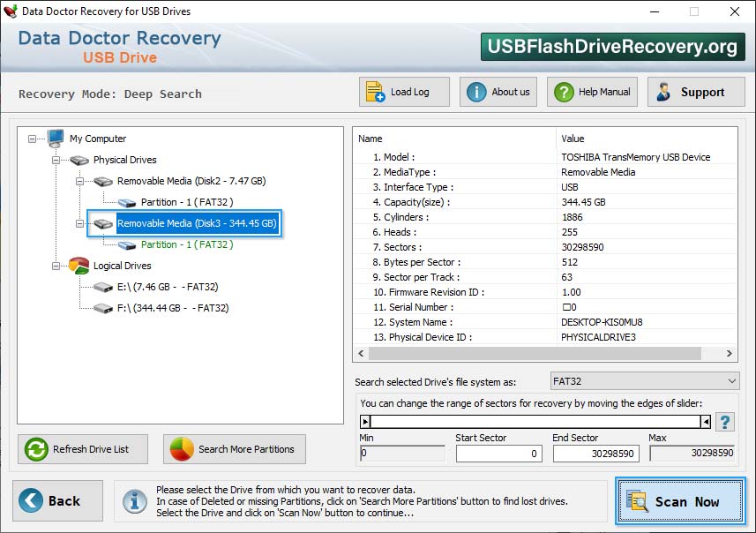Select Partition - 1 (FAT32) under Disk2

coord(187,202)
